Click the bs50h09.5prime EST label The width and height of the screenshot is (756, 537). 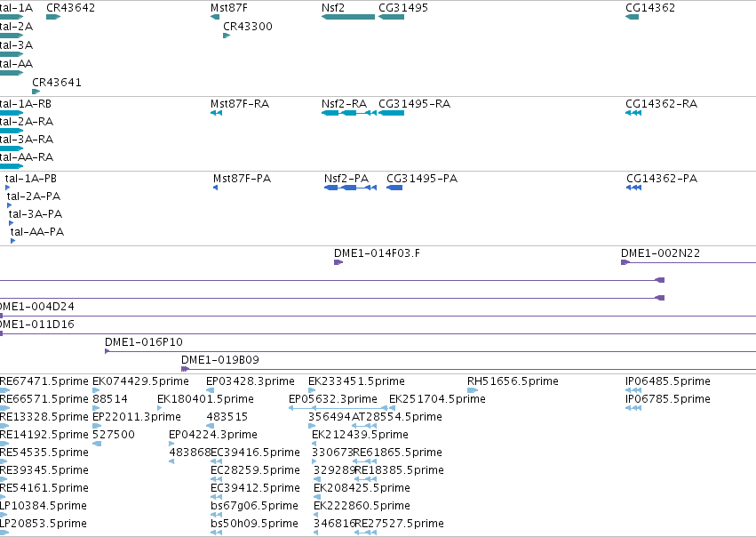click(254, 524)
